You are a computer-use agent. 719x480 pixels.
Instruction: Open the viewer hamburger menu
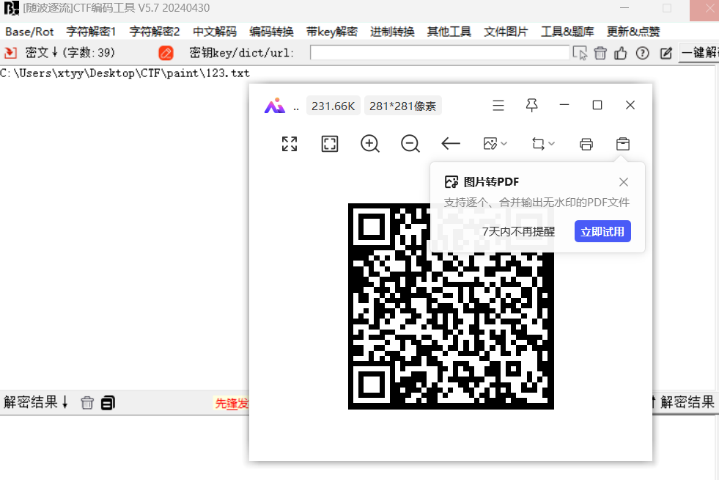point(498,105)
